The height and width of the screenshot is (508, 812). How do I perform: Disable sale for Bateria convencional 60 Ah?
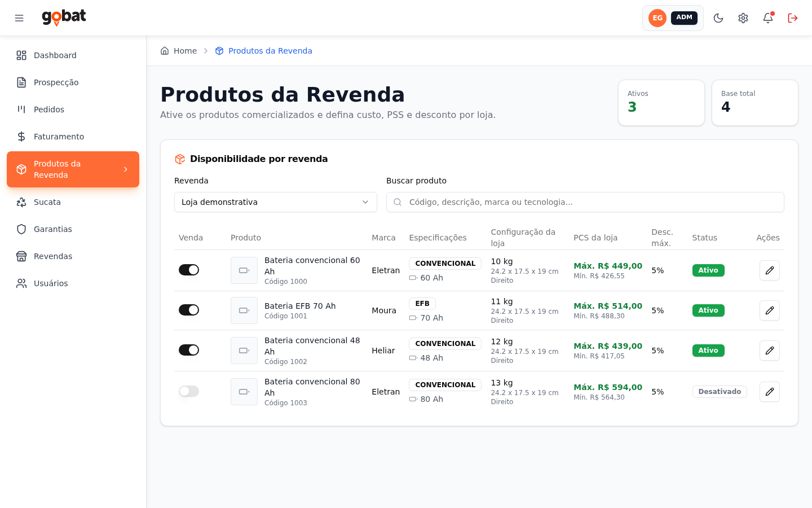[189, 270]
